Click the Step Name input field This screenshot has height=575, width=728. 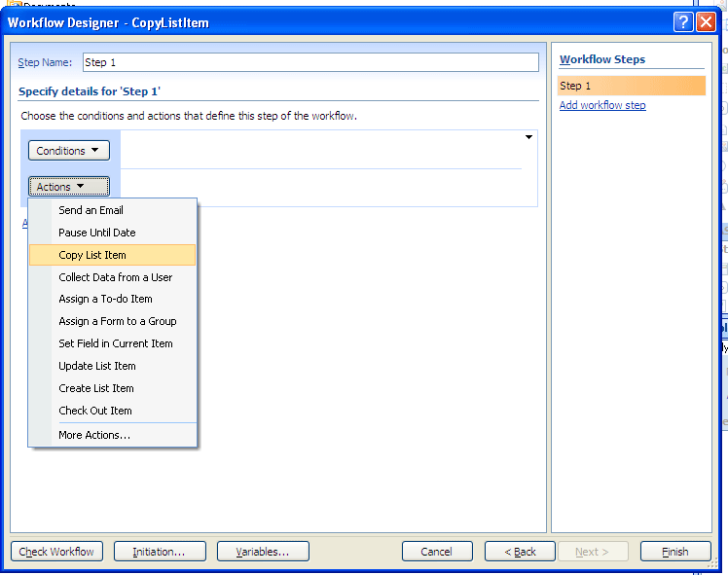pyautogui.click(x=310, y=62)
